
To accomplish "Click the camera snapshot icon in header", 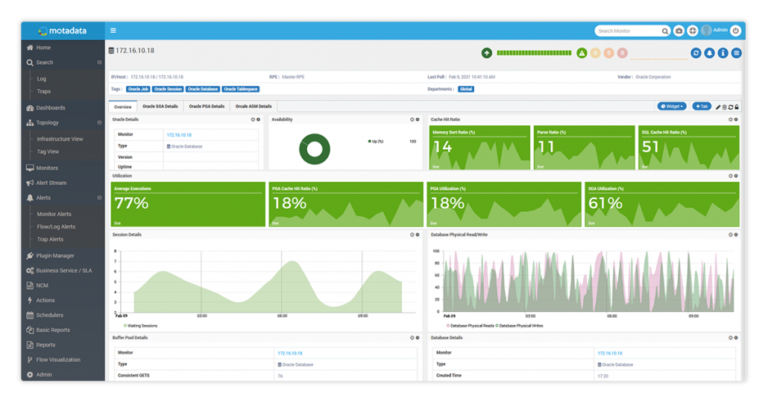I will coord(679,31).
